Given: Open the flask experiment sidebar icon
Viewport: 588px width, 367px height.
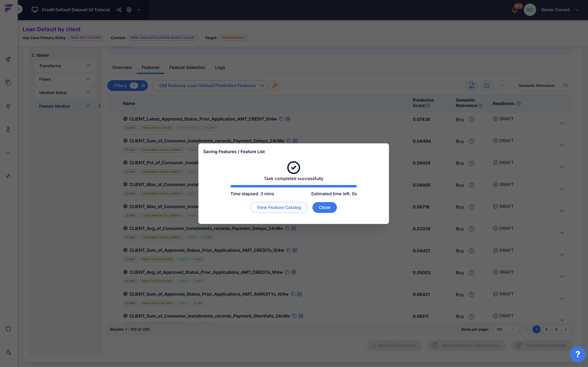Looking at the screenshot, I should [8, 129].
